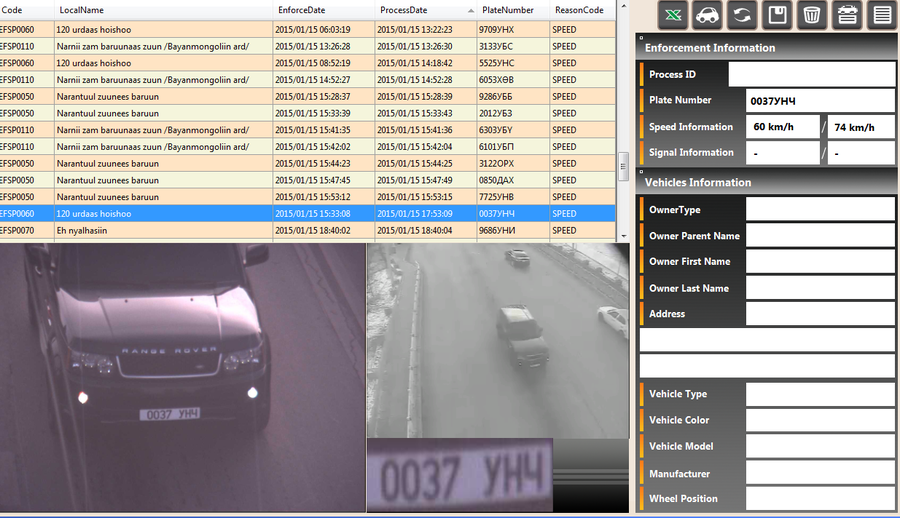Click the second wide blank field above Vehicle Type

[x=767, y=366]
